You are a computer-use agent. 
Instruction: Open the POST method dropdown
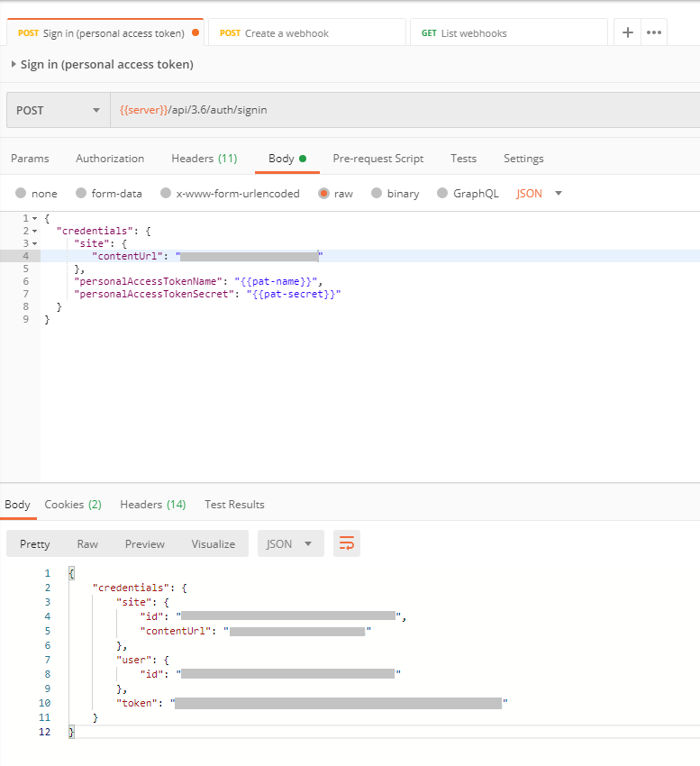(x=59, y=110)
